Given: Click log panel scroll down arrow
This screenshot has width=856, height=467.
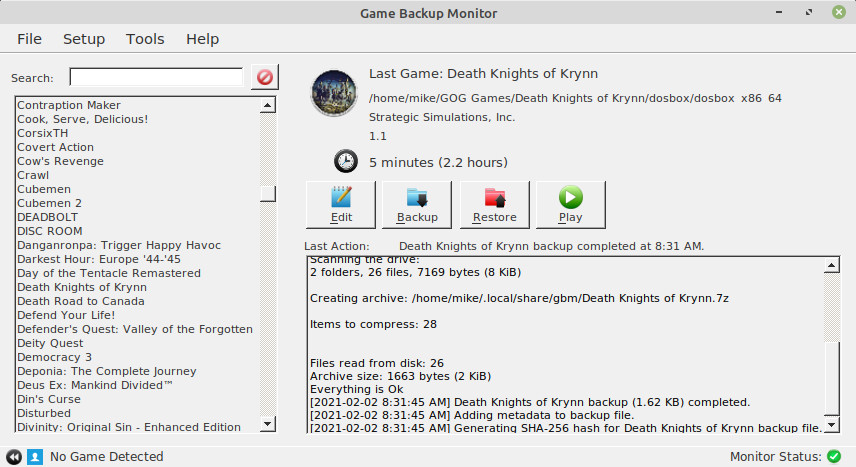Looking at the screenshot, I should pyautogui.click(x=831, y=424).
